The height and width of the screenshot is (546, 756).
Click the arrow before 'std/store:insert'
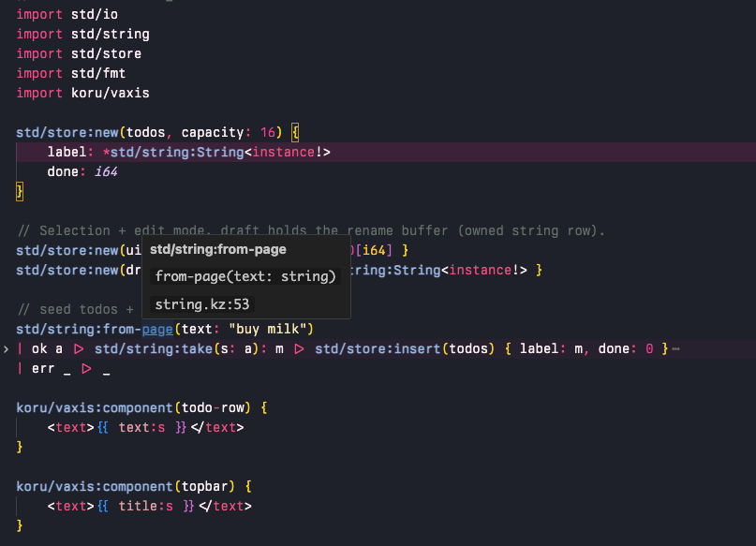coord(299,349)
